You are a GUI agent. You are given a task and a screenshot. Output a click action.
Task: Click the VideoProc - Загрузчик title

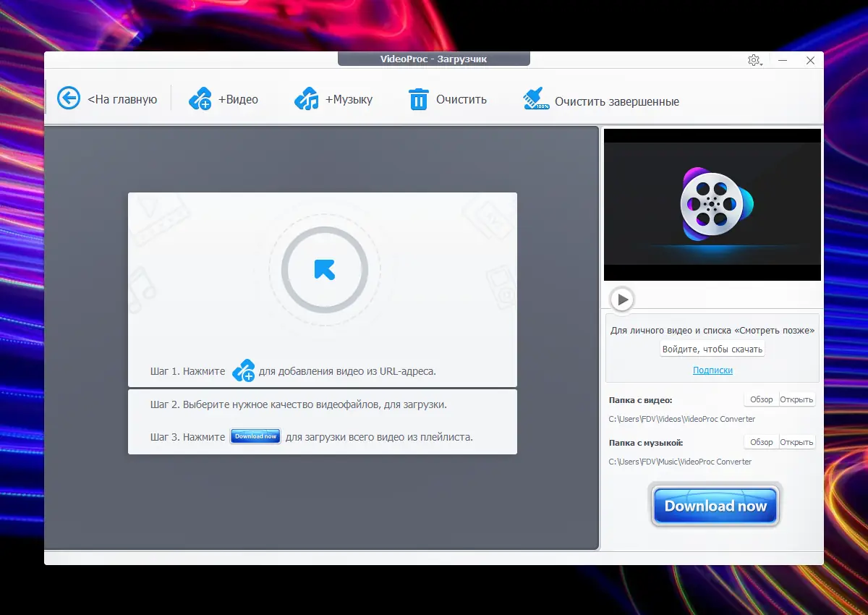click(x=433, y=59)
